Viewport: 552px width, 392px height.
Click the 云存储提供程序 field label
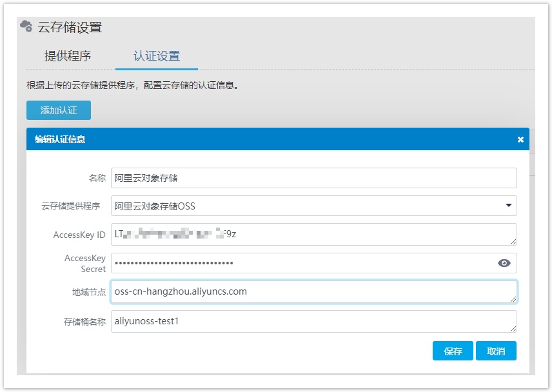(x=71, y=206)
